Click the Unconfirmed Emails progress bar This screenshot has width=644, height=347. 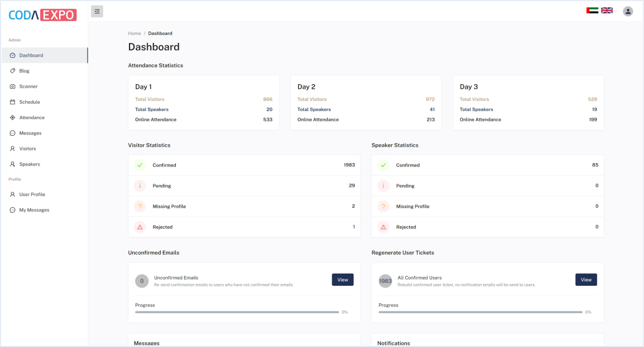click(x=237, y=312)
